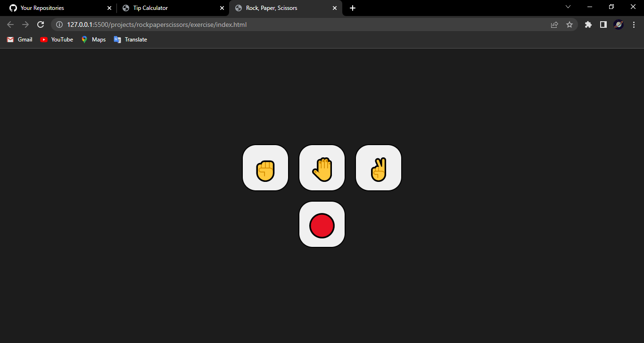This screenshot has height=343, width=644.
Task: Click the site info padlock icon
Action: (59, 24)
